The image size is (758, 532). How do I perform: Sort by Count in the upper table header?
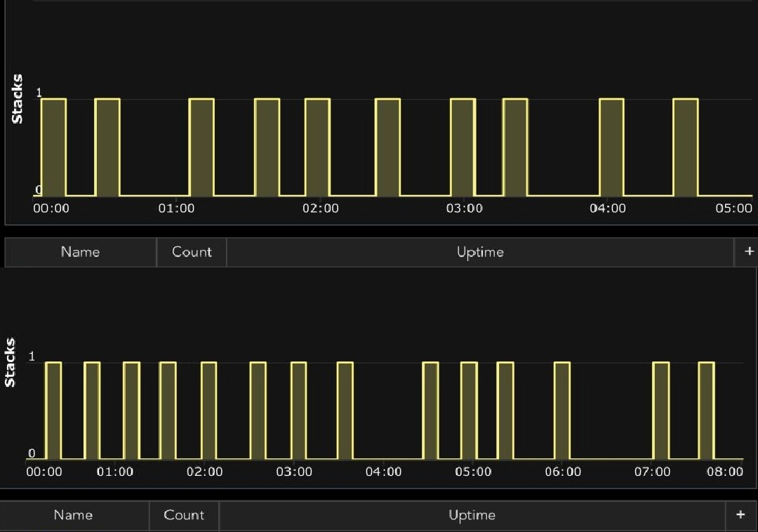[x=192, y=252]
